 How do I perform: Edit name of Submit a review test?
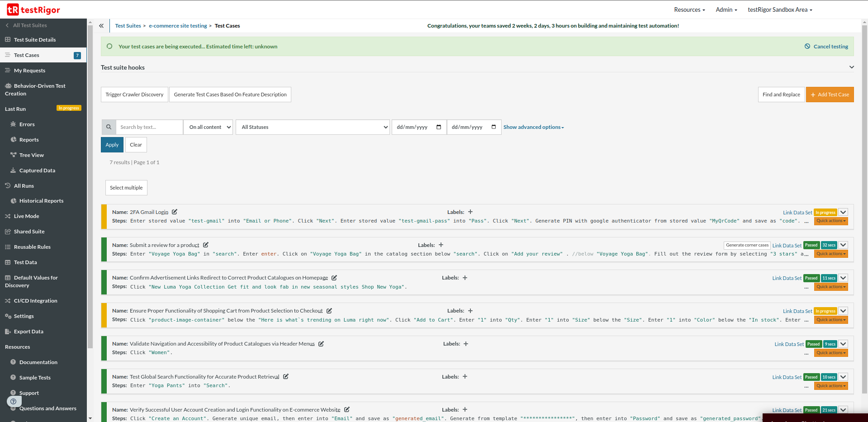coord(206,245)
